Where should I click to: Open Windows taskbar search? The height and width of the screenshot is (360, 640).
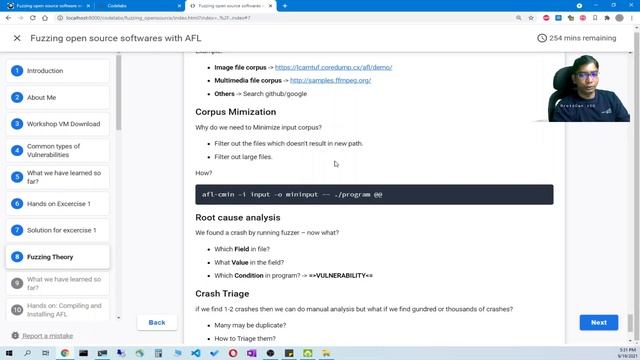[x=27, y=353]
